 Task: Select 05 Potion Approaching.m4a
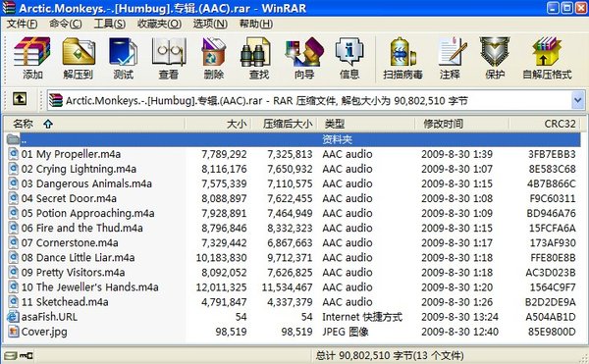[88, 213]
